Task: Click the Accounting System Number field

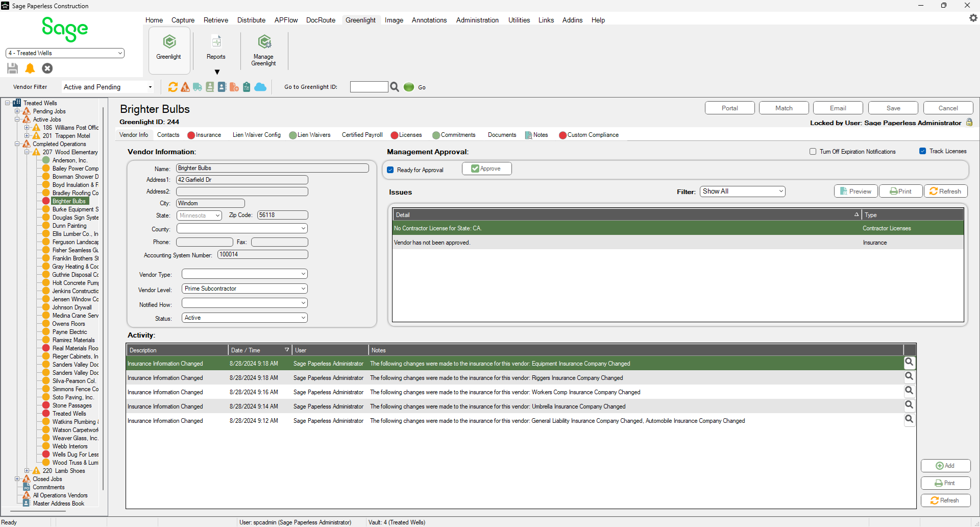Action: click(x=263, y=254)
